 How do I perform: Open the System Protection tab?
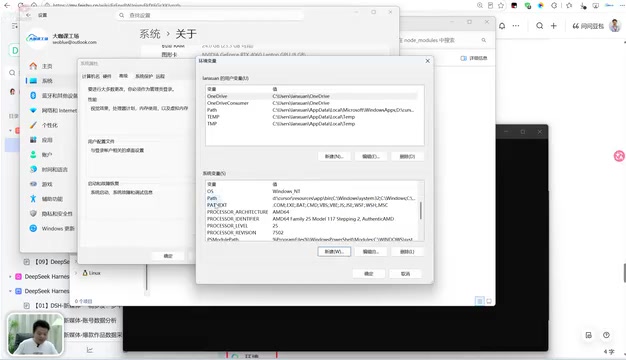pyautogui.click(x=144, y=76)
